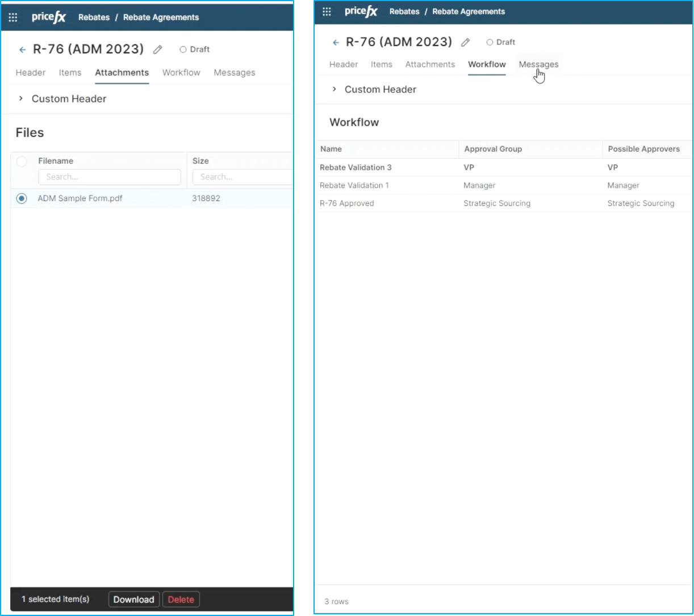Open the Items tab in the left panel
This screenshot has width=694, height=616.
point(70,73)
